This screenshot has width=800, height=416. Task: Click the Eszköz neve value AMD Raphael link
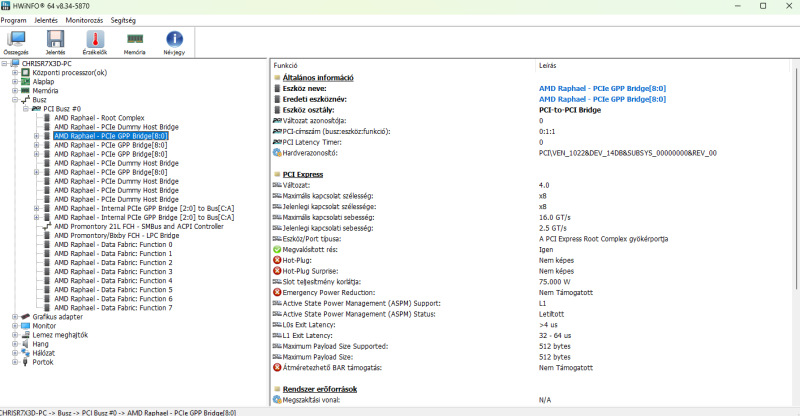603,88
